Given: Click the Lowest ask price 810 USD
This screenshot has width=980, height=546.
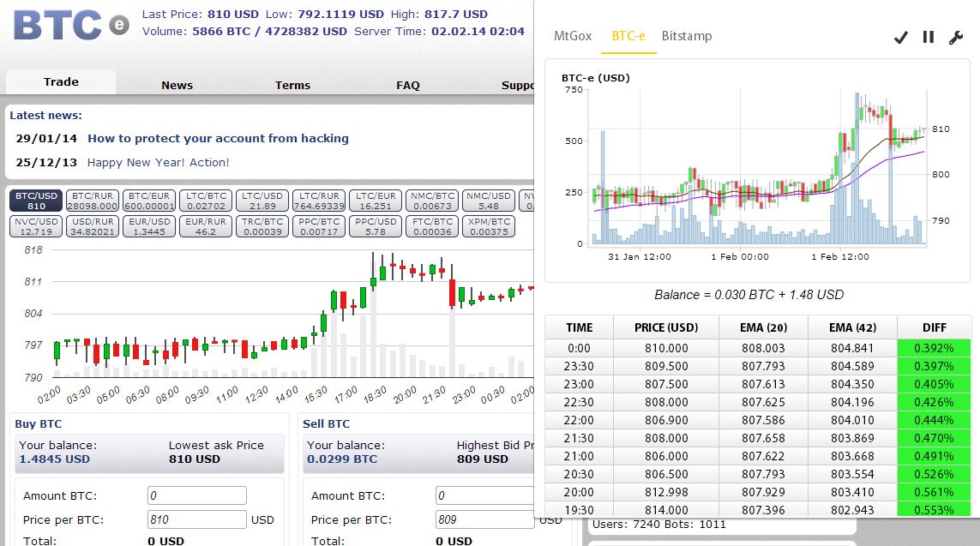Looking at the screenshot, I should click(x=195, y=459).
